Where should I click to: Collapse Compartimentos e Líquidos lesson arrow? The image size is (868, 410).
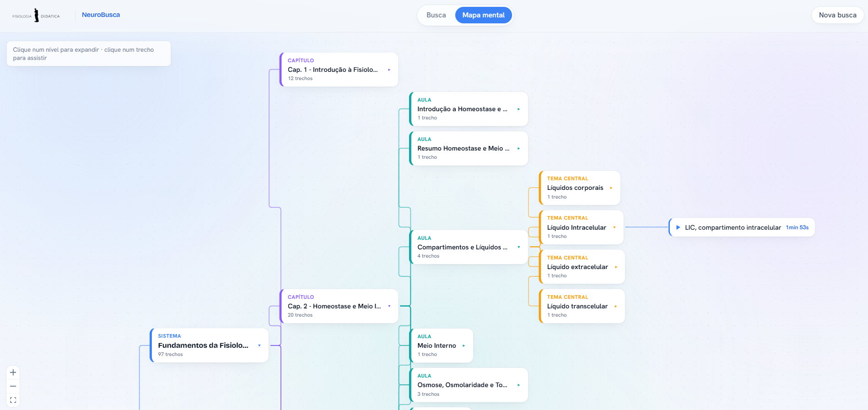tap(518, 247)
